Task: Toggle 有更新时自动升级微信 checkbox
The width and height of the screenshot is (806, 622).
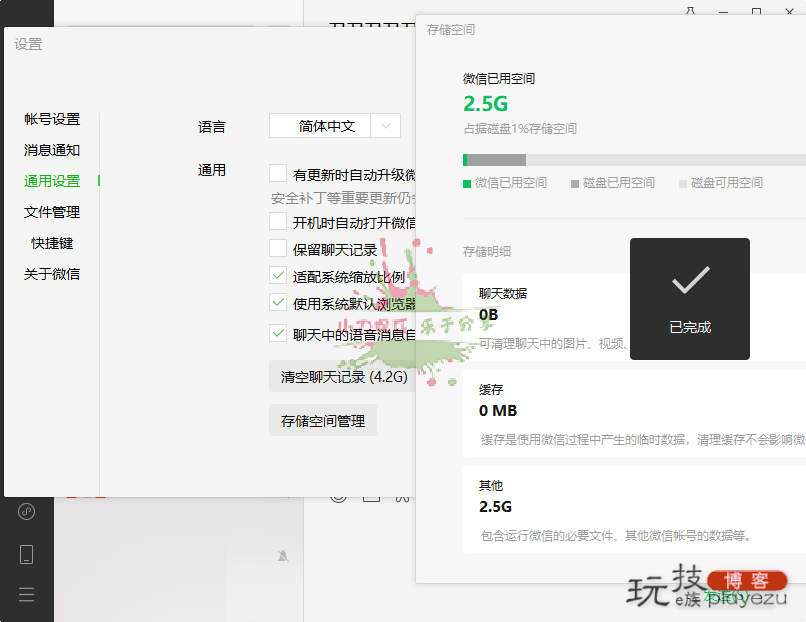Action: coord(278,173)
